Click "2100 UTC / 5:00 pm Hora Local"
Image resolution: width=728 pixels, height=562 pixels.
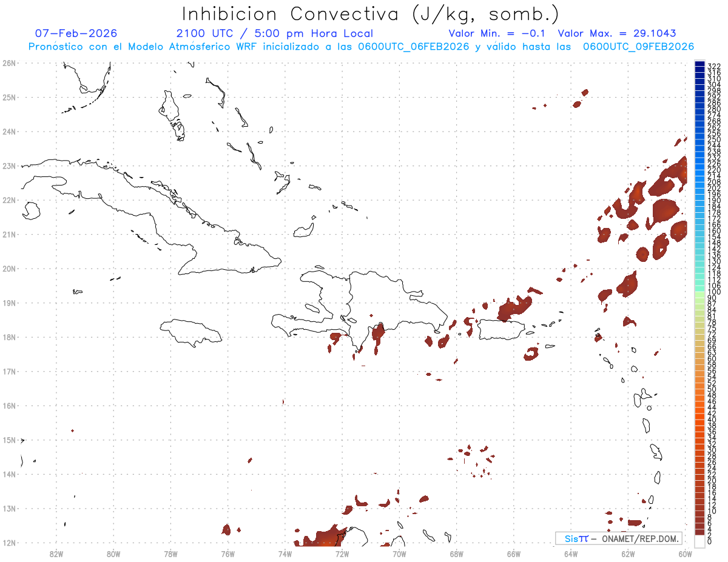point(275,33)
